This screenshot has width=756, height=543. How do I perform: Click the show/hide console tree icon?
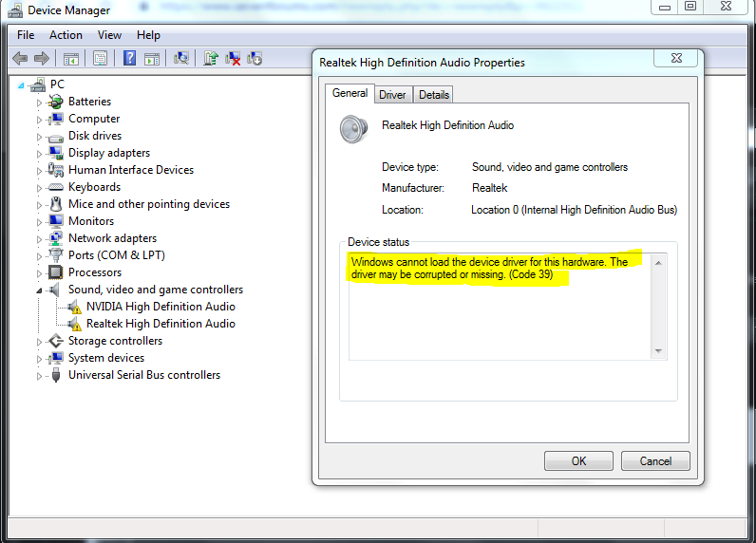(71, 59)
